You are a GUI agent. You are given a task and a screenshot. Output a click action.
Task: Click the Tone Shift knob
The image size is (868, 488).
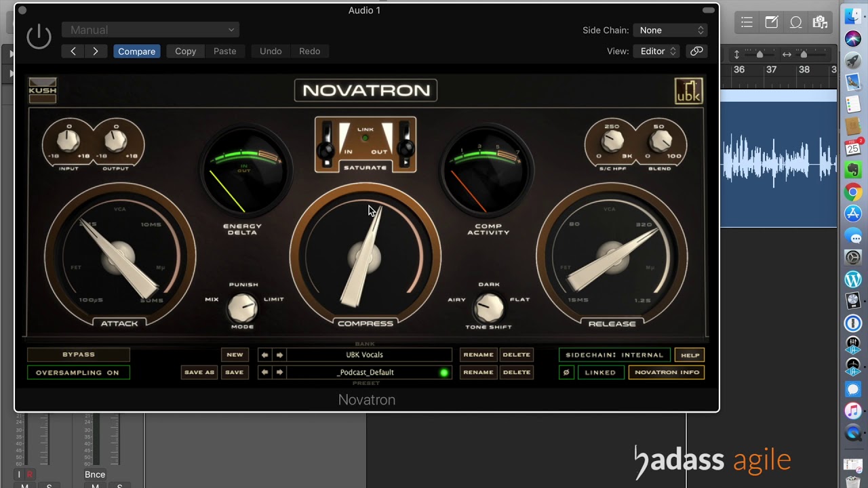[x=488, y=308]
